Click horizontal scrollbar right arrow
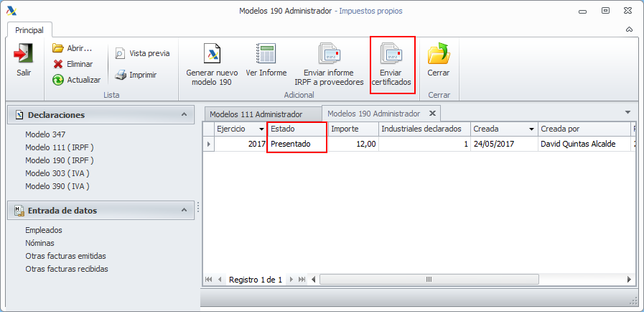The height and width of the screenshot is (312, 644). coord(629,280)
